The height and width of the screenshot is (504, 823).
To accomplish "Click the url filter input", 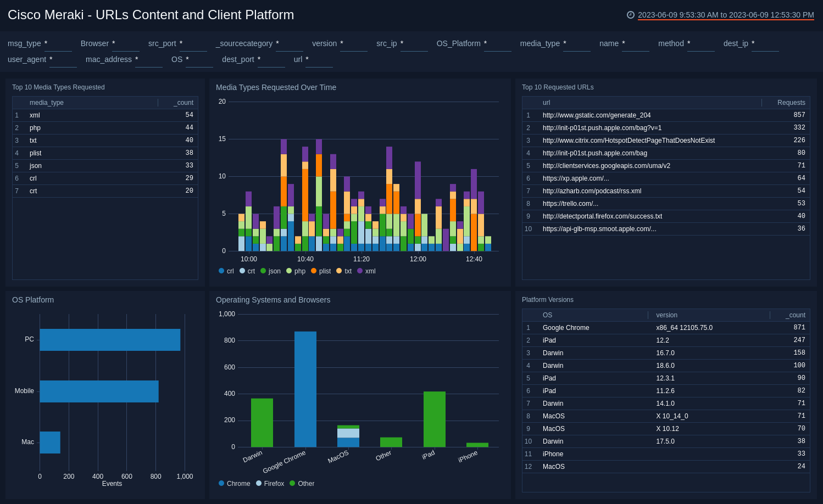I will (x=319, y=60).
